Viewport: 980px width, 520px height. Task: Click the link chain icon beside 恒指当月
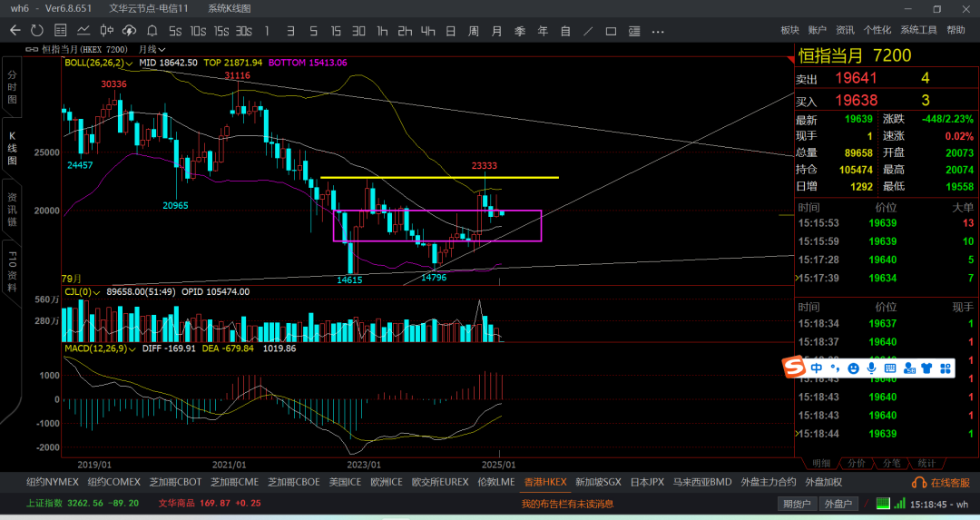tap(32, 49)
